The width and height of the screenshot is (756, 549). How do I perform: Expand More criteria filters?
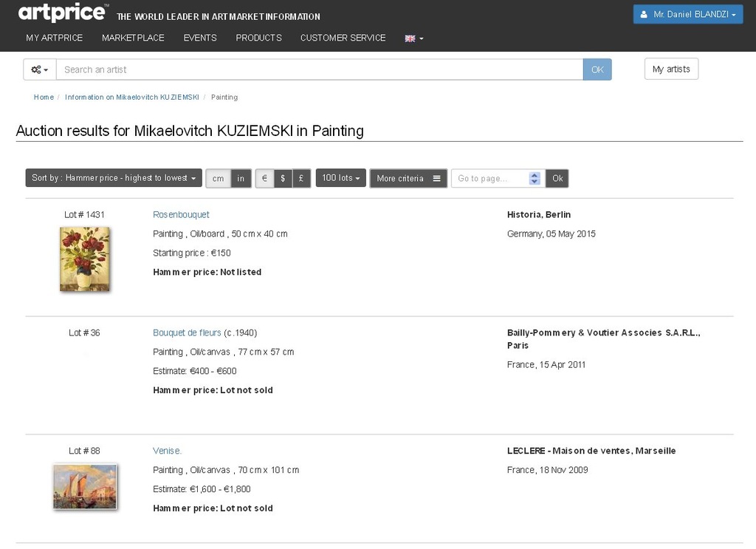click(408, 179)
